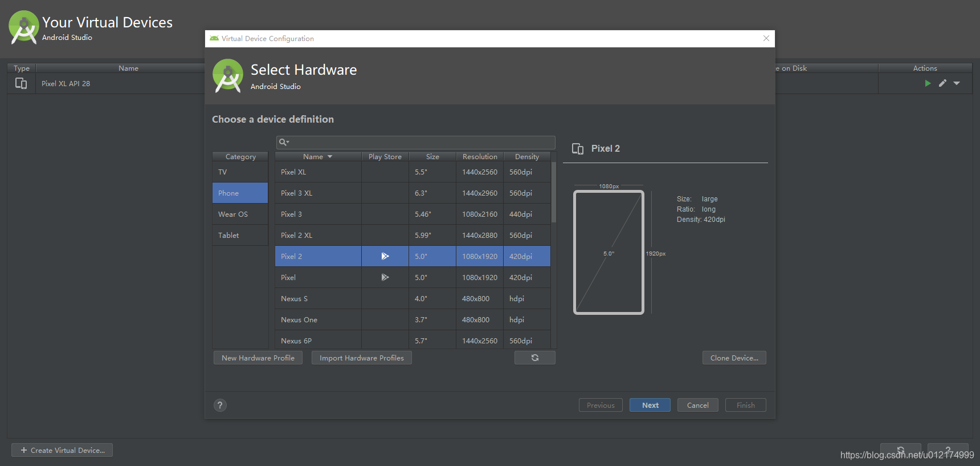Click the 4.0" size cell of Nexus S
The image size is (980, 466).
432,298
